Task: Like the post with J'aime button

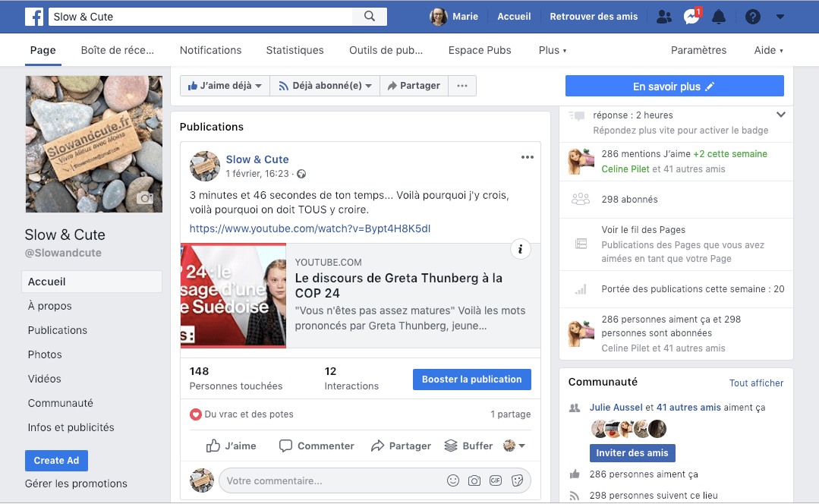Action: (232, 446)
